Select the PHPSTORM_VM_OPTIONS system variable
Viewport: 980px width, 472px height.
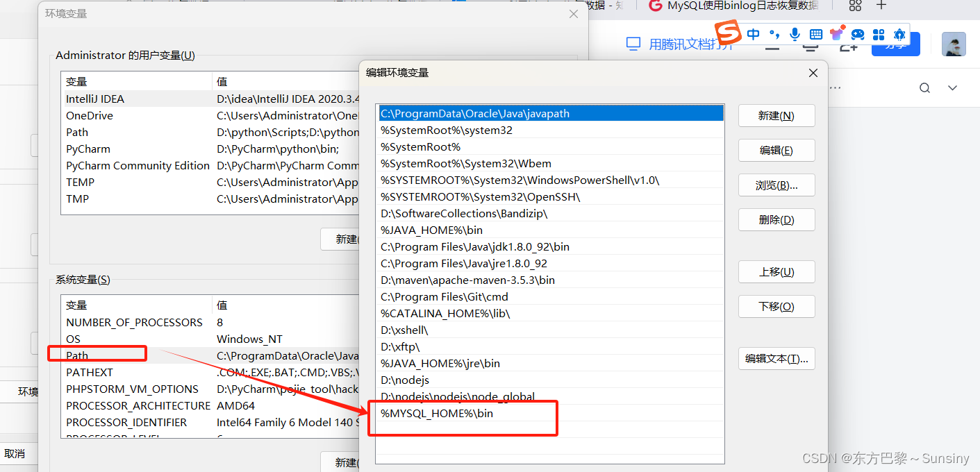point(210,389)
